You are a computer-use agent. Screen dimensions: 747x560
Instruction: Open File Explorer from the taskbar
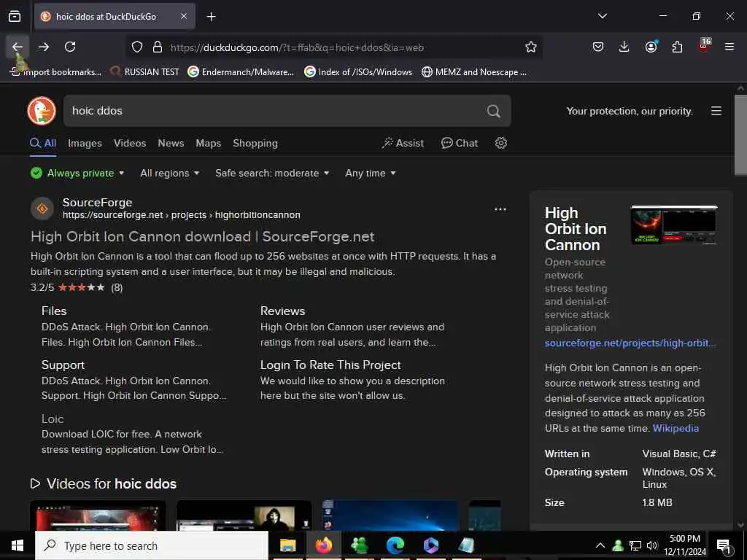(x=287, y=545)
